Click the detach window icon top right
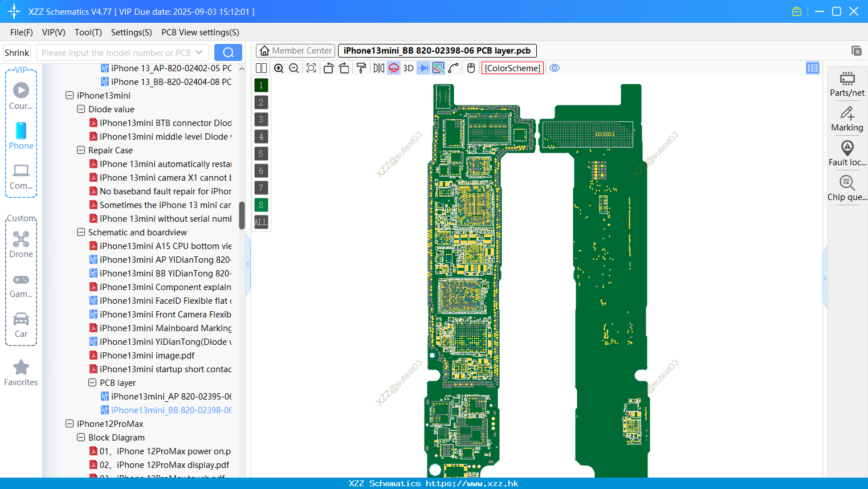The height and width of the screenshot is (489, 868). tap(857, 51)
